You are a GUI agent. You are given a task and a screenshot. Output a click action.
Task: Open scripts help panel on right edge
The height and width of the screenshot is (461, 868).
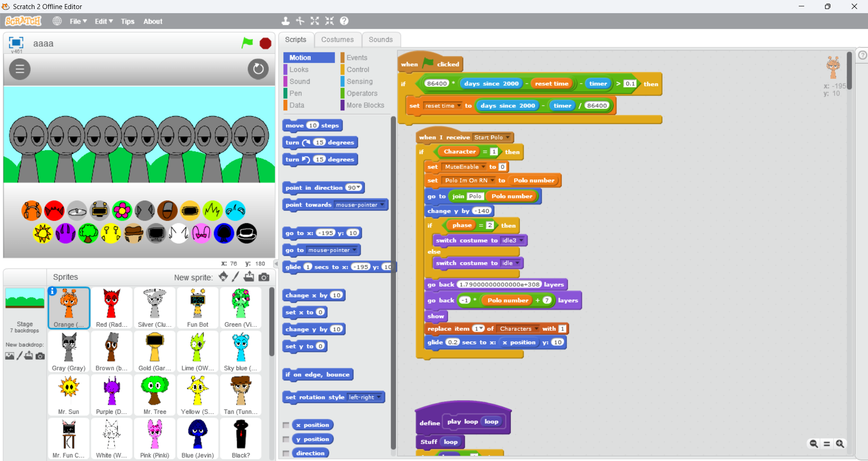[863, 55]
